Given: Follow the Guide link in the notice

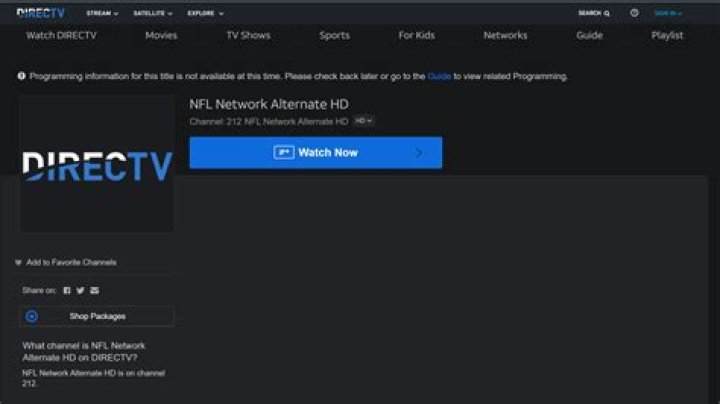Looking at the screenshot, I should 439,76.
